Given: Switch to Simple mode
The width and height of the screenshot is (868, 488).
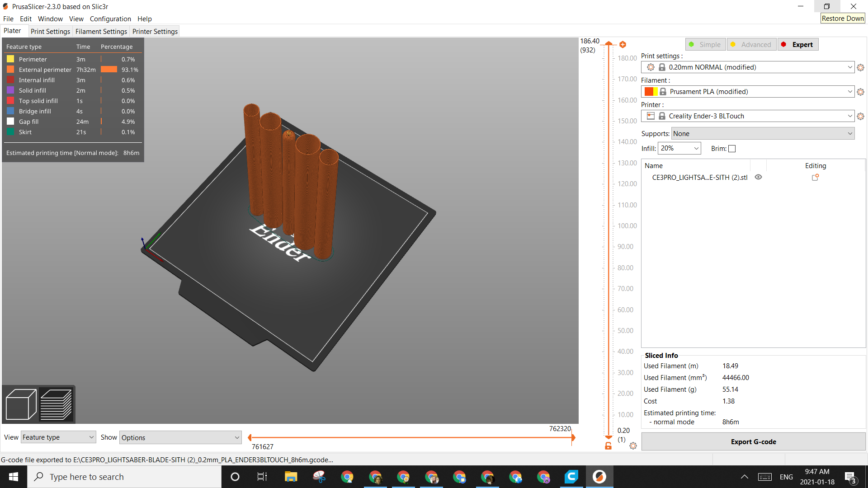Looking at the screenshot, I should 706,44.
